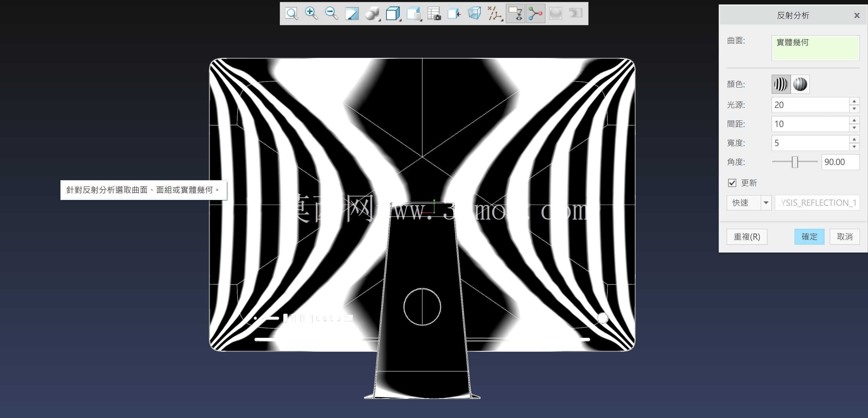Click the Refit zoom-to-fit icon
Viewport: 868px width, 418px height.
click(291, 14)
